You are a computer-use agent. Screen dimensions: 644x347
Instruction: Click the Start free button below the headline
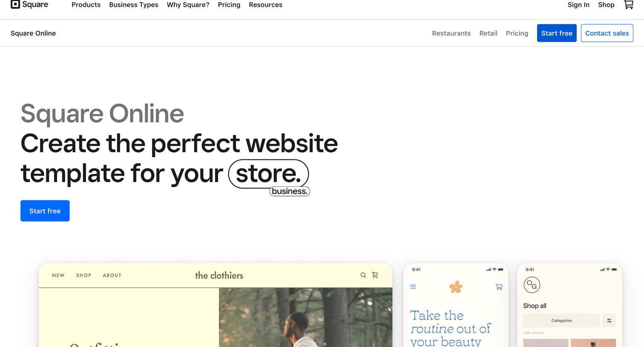coord(45,211)
